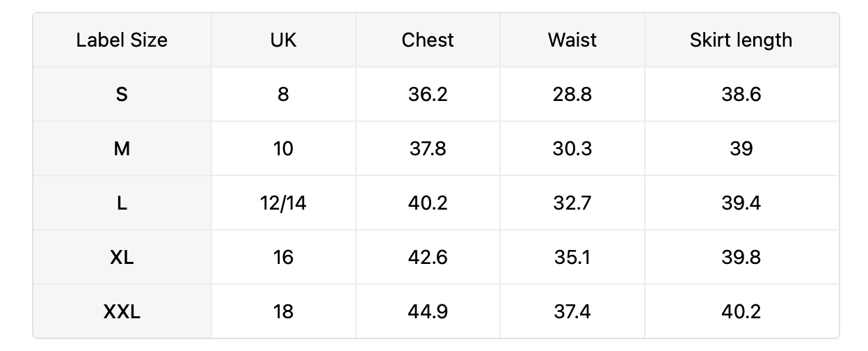Screen dimensions: 868x351
Task: Select the UK column header
Action: (284, 40)
